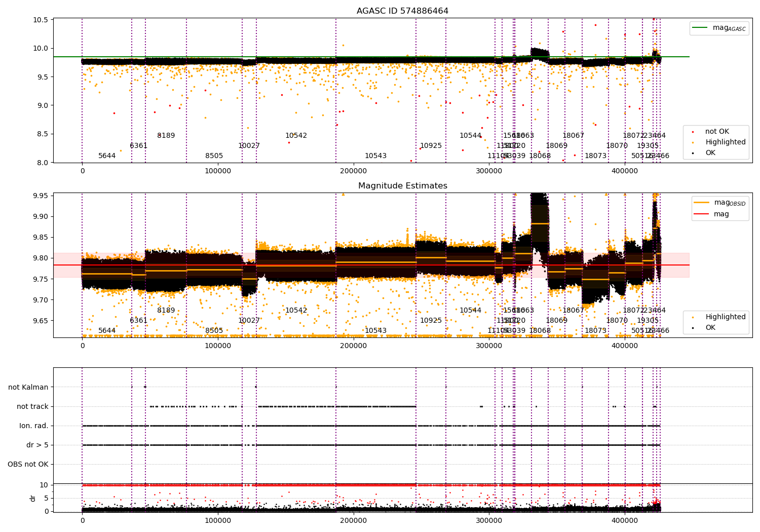
Task: Click the 'not Kalman' axis label
Action: [x=28, y=387]
